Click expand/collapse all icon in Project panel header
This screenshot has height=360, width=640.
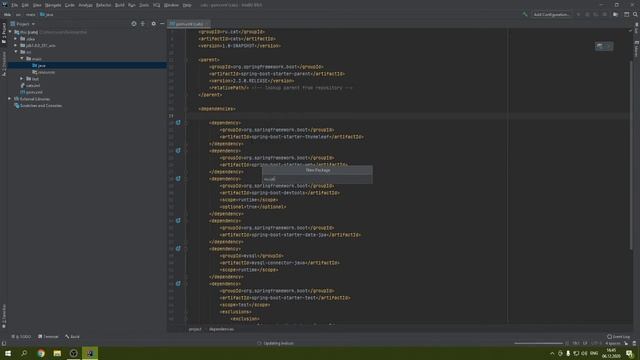143,24
